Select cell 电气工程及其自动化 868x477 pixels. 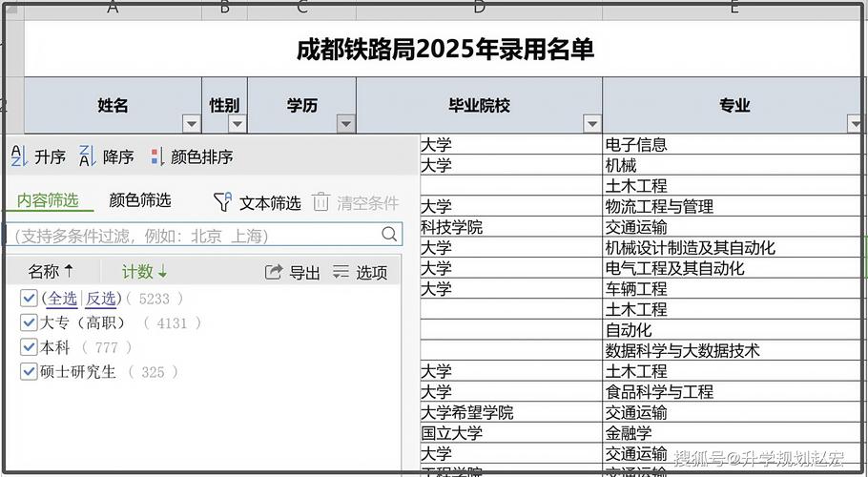pos(732,268)
